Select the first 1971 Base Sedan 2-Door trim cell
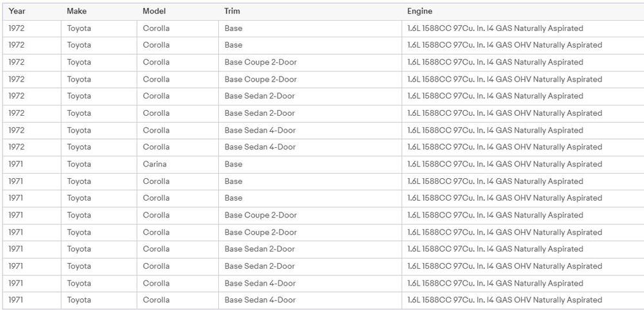This screenshot has height=310, width=644. 310,250
